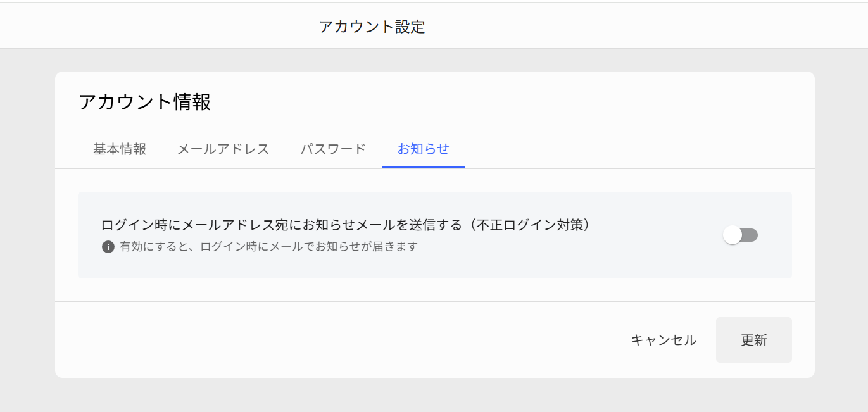Click the キャンセル button
The width and height of the screenshot is (868, 412).
pyautogui.click(x=664, y=340)
